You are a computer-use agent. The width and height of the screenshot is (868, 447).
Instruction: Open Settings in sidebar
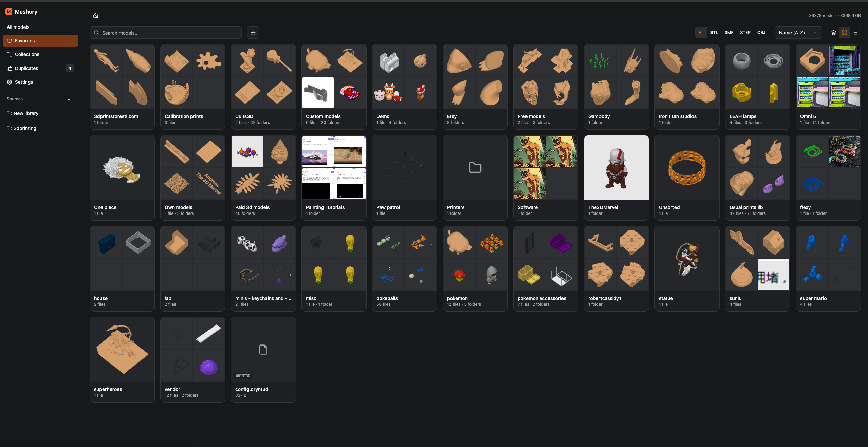click(x=40, y=82)
